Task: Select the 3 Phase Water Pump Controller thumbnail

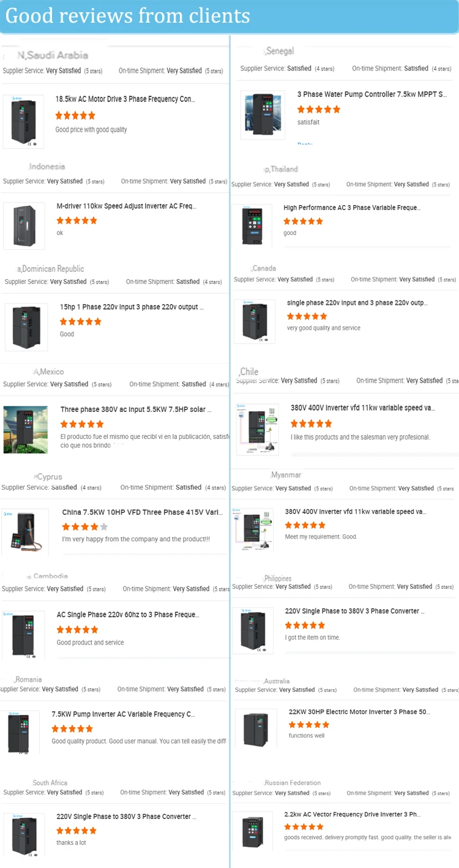Action: pos(263,115)
